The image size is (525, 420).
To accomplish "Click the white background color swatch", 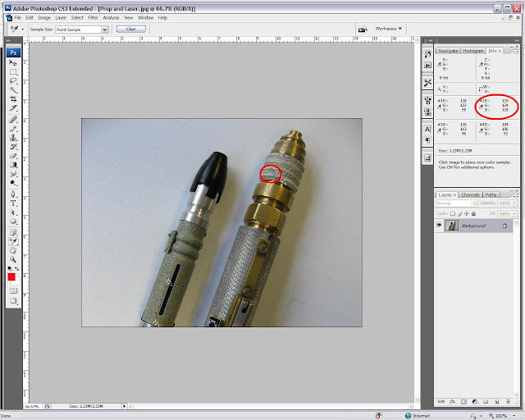I will coord(17,282).
